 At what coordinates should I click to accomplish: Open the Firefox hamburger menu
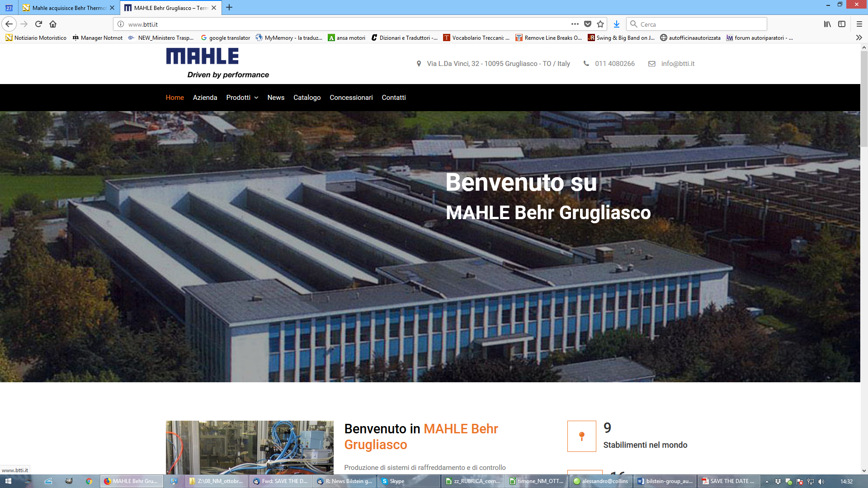859,24
